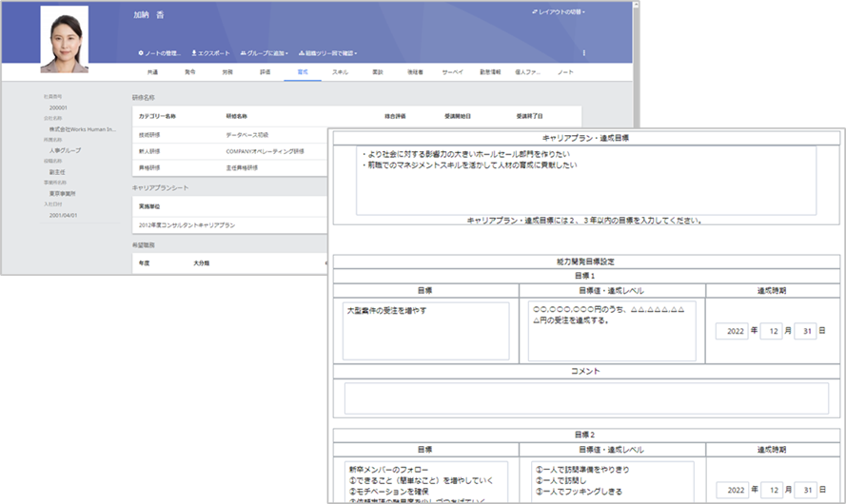846x504 pixels.
Task: Go to the スキル tab
Action: click(x=340, y=72)
